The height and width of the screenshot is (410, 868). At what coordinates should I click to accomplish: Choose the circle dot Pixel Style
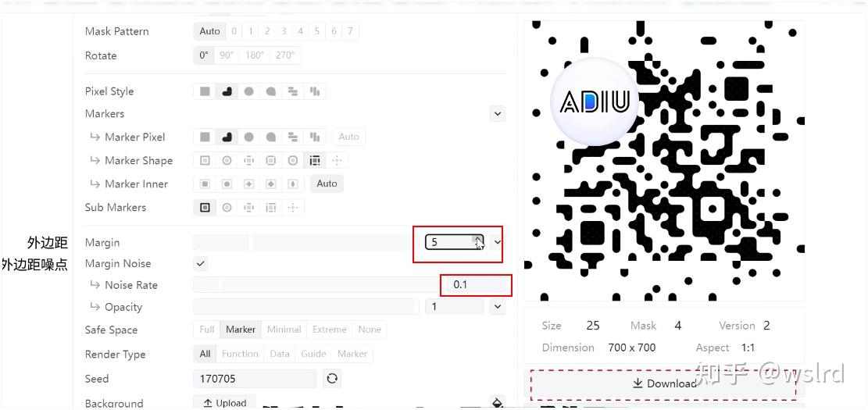tap(249, 92)
